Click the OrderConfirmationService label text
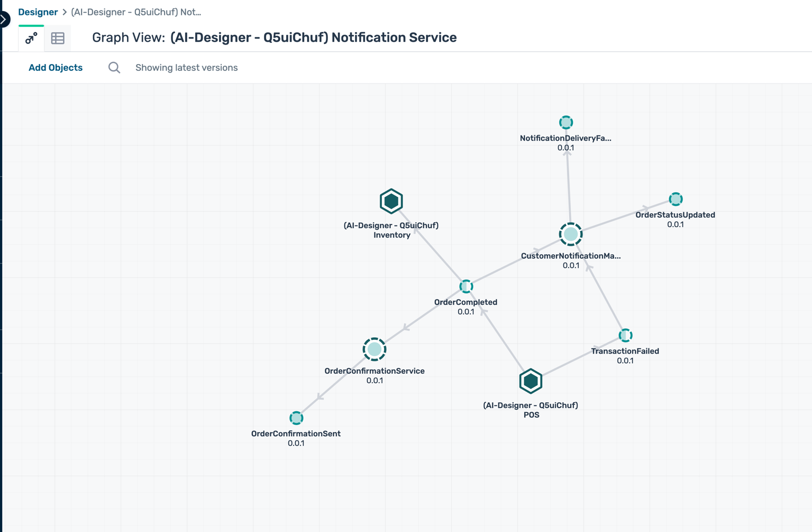The width and height of the screenshot is (812, 532). click(x=375, y=371)
